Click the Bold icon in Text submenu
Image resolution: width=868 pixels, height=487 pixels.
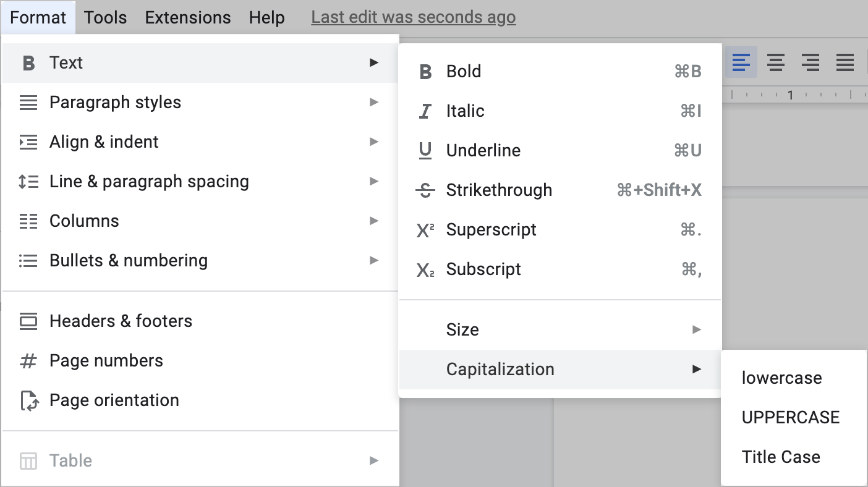click(x=425, y=72)
